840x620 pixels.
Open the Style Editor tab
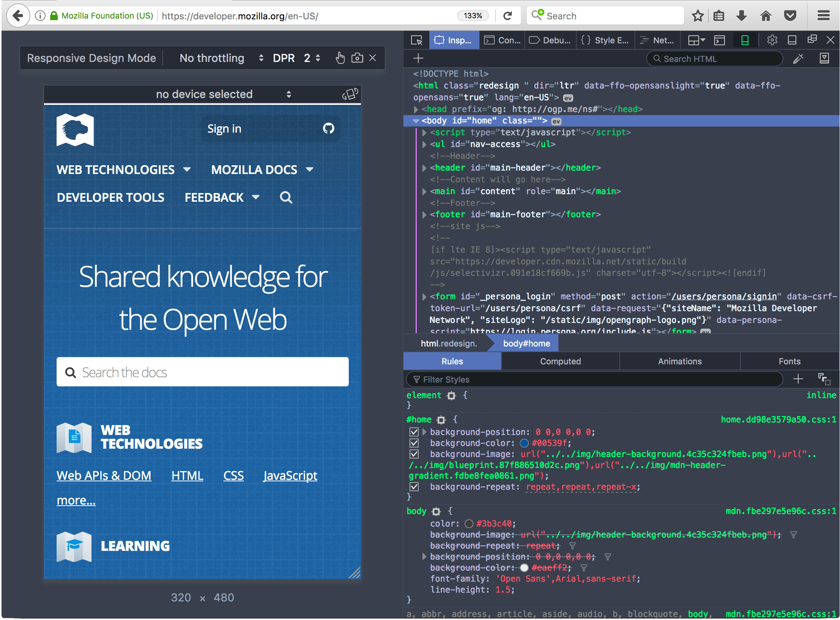[x=605, y=40]
